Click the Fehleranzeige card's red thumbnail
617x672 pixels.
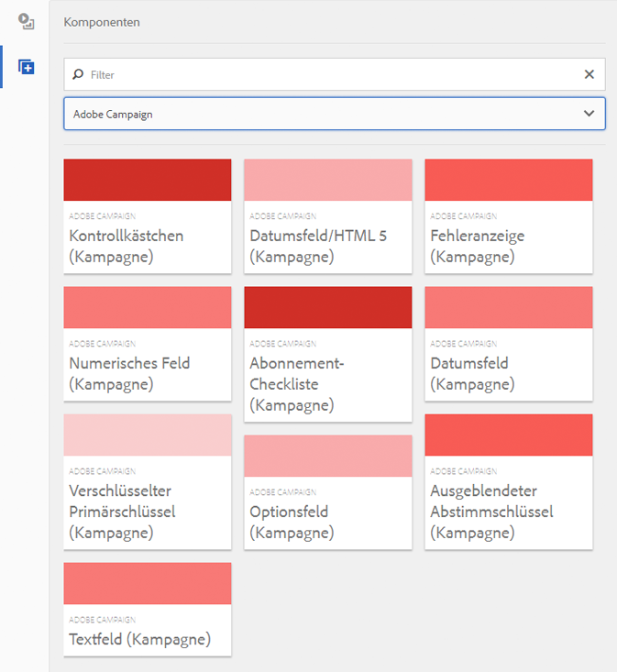pyautogui.click(x=509, y=180)
